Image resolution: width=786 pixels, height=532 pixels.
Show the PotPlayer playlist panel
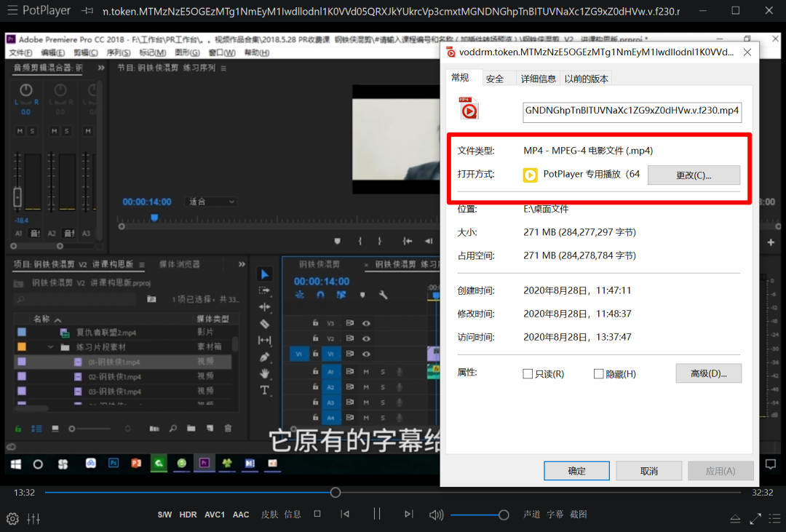pyautogui.click(x=775, y=517)
